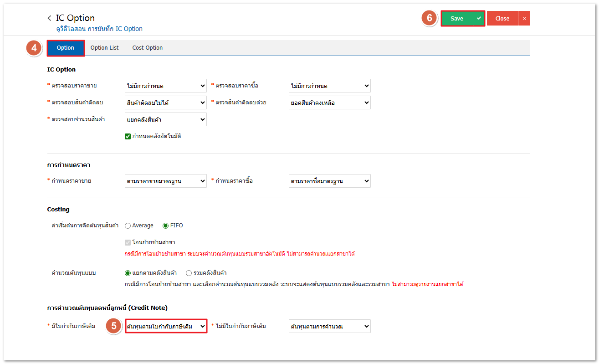Select the FIFO costing radio button

pos(166,226)
